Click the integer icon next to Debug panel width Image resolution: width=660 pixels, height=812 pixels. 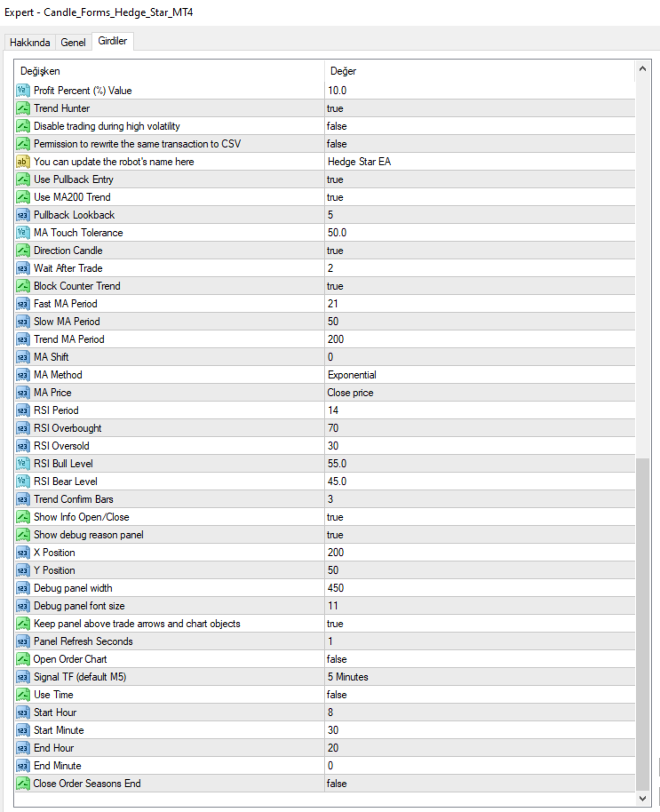tap(23, 588)
